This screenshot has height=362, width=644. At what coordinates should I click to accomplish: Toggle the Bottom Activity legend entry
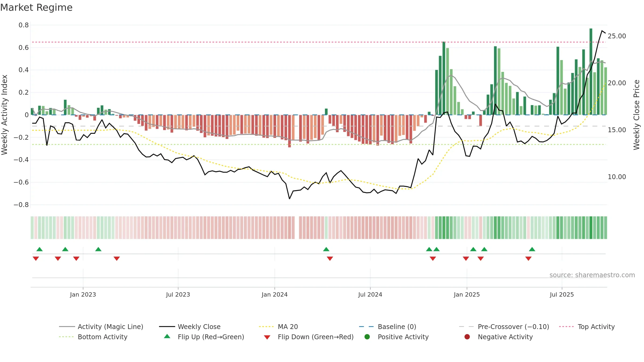click(x=93, y=337)
